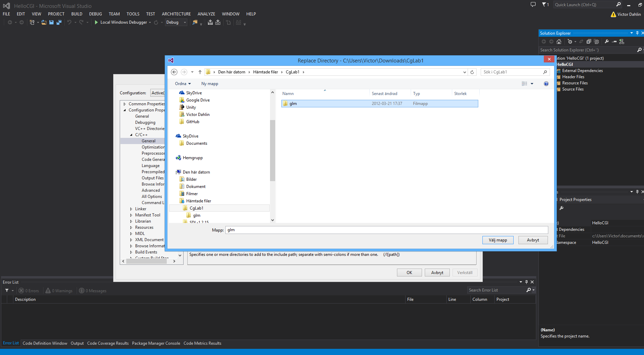Click the New Project icon in toolbar
Viewport: 644px width, 355px height.
32,22
